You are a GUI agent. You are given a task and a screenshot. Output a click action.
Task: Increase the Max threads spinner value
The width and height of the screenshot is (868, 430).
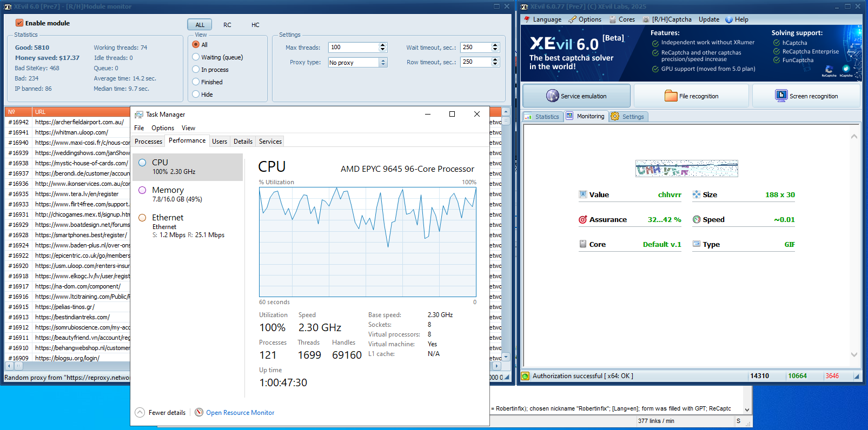click(383, 45)
